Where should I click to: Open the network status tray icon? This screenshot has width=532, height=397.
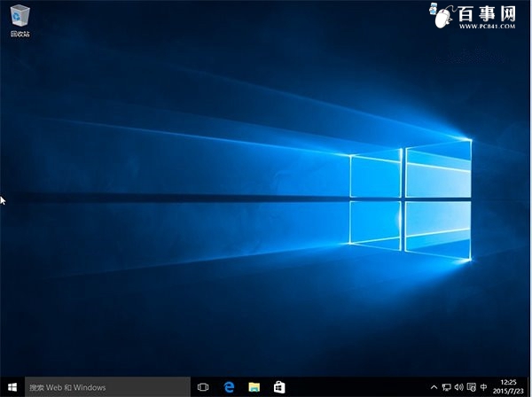[x=446, y=387]
